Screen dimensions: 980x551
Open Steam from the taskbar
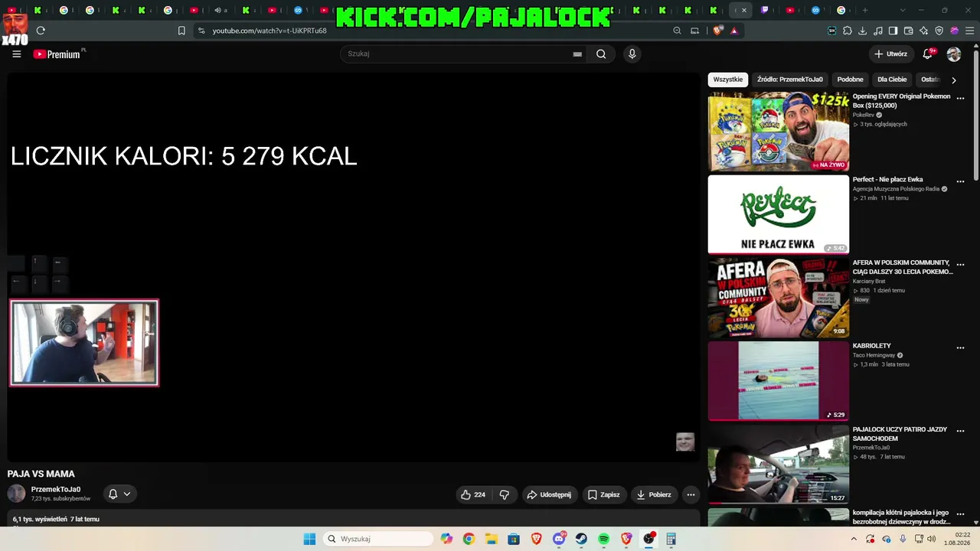click(x=581, y=539)
